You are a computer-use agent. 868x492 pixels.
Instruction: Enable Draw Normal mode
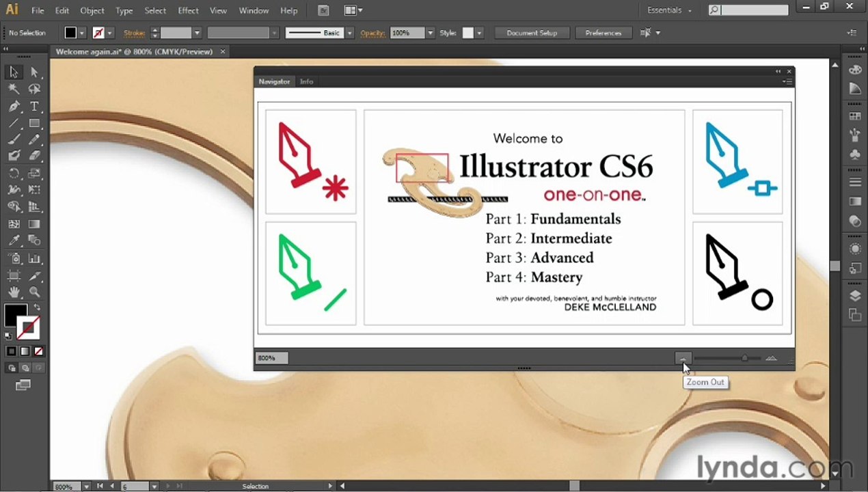click(12, 368)
